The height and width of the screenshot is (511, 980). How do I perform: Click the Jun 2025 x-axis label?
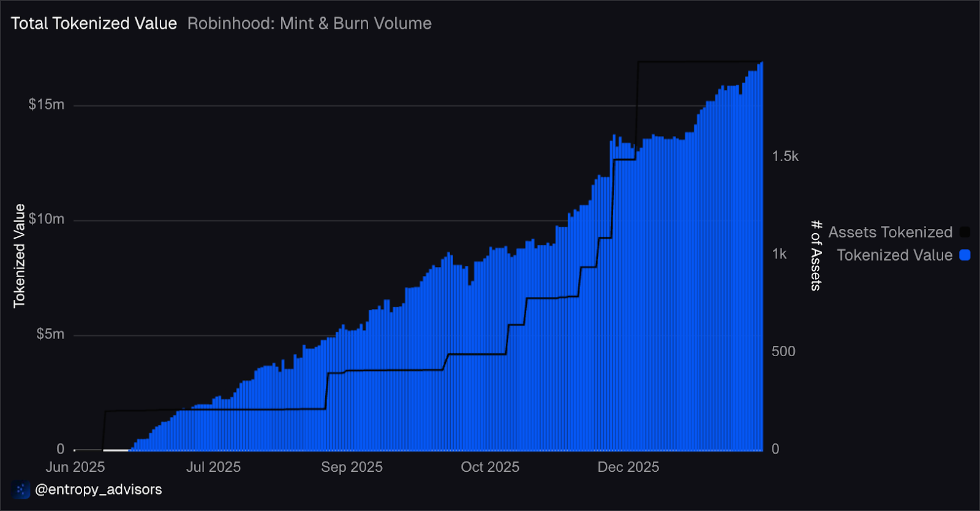tap(75, 467)
